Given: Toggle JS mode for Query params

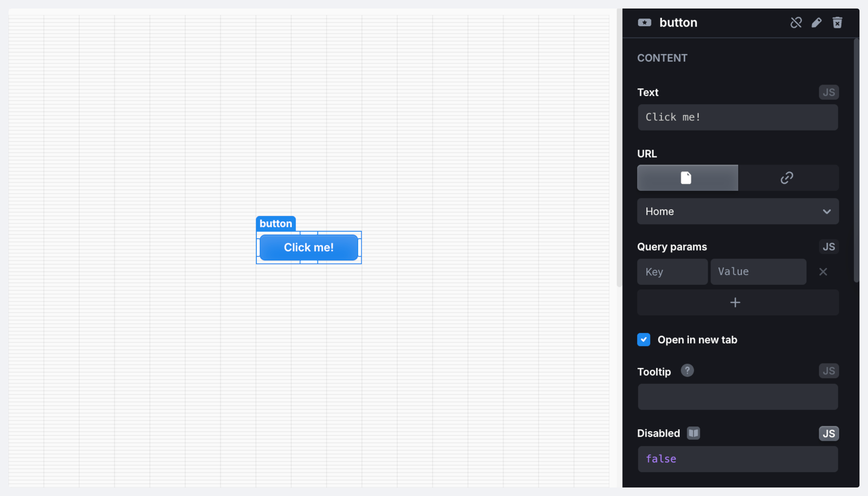Looking at the screenshot, I should pos(828,247).
